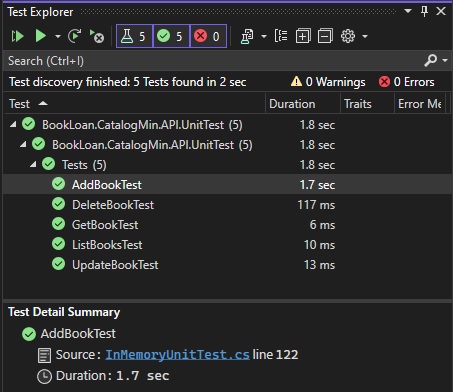Click the 1.7 sec duration for AddBookTest row
The height and width of the screenshot is (392, 453).
317,185
